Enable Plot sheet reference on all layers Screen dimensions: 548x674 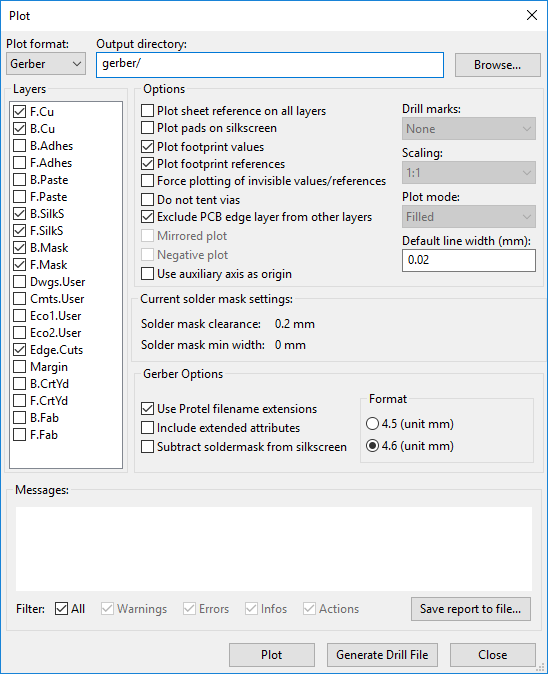pos(147,111)
